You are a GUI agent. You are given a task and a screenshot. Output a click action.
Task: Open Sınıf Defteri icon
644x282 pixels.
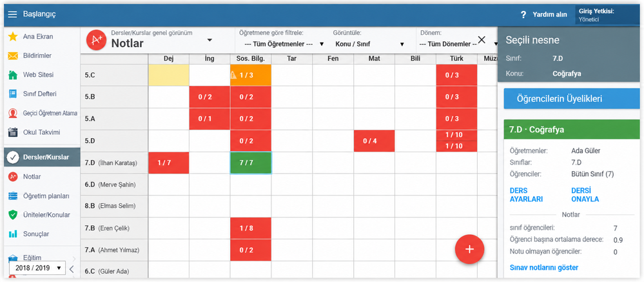pyautogui.click(x=13, y=94)
